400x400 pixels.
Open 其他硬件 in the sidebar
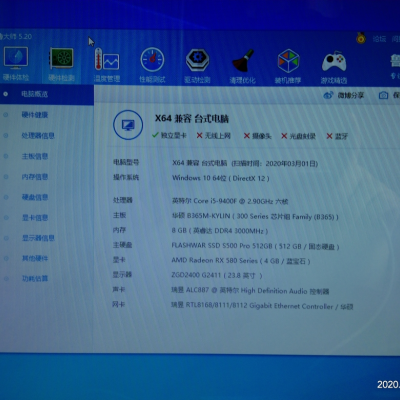coord(35,258)
